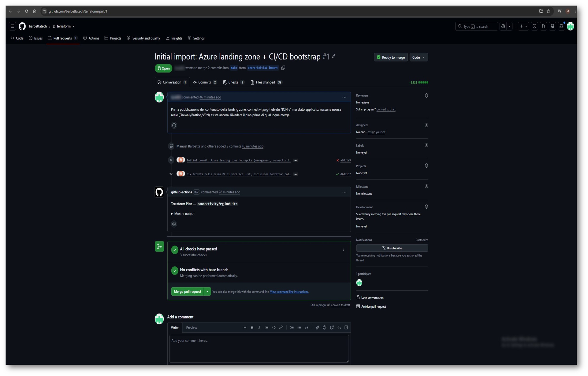Open the Copilot chat icon in header
Screen dimensions: 588x376
coord(503,26)
